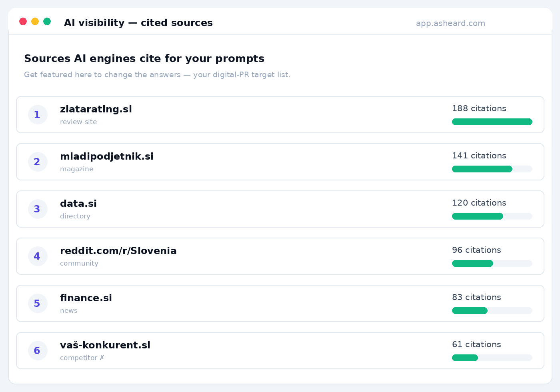Open the mladipodjetnik.si source link
The height and width of the screenshot is (392, 560).
(107, 156)
